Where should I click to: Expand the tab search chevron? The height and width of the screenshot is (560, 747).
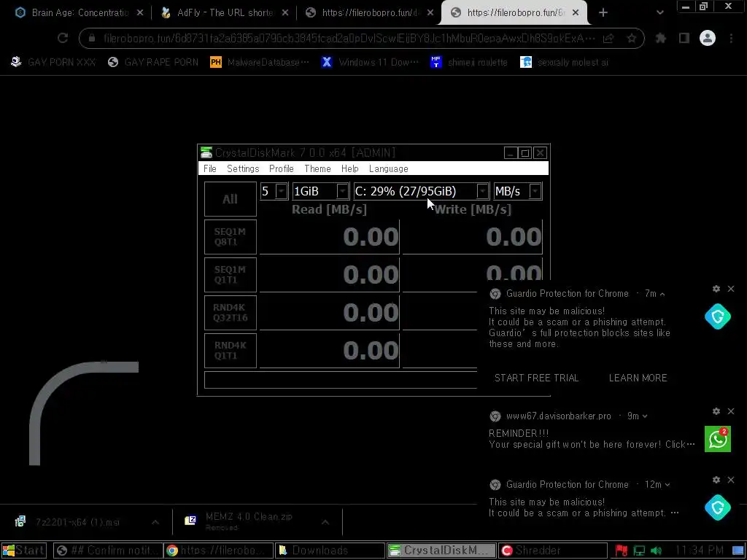[659, 13]
